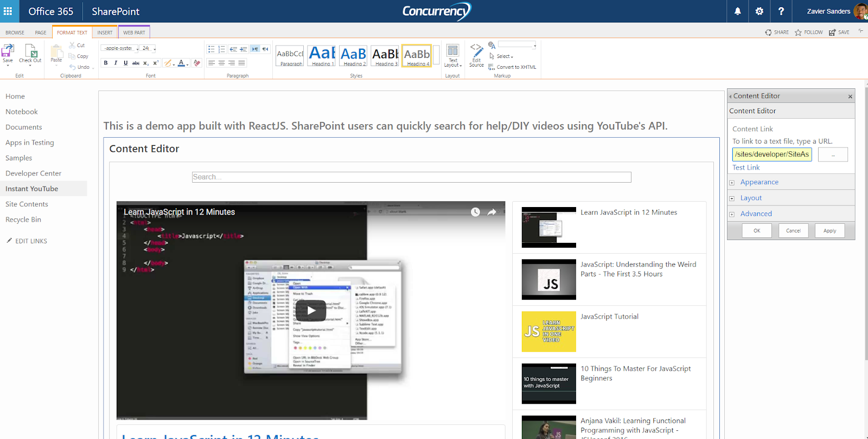Open the Office 365 app launcher waffle
The image size is (868, 439).
[x=8, y=11]
